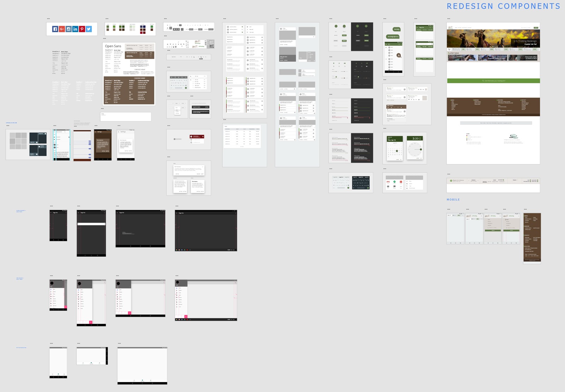Click the green 'Can't find what you're looking for' bar
The height and width of the screenshot is (392, 565).
[x=494, y=81]
